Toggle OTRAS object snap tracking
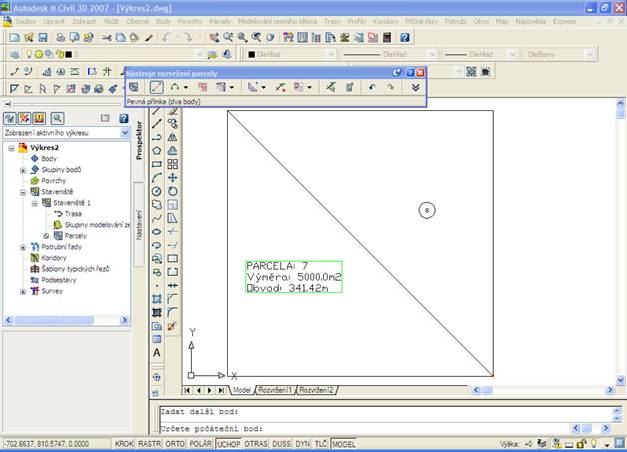This screenshot has height=452, width=627. (x=256, y=444)
